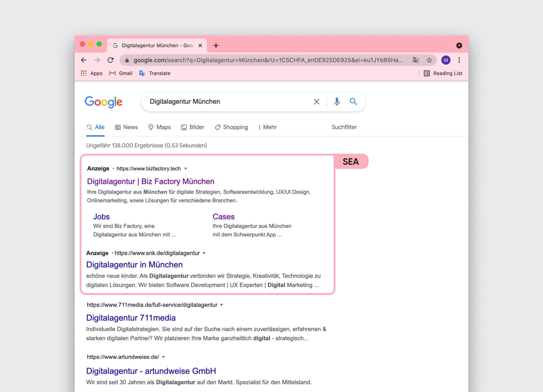Expand the bizfactory.tech ad dropdown arrow
This screenshot has width=543, height=392.
186,169
